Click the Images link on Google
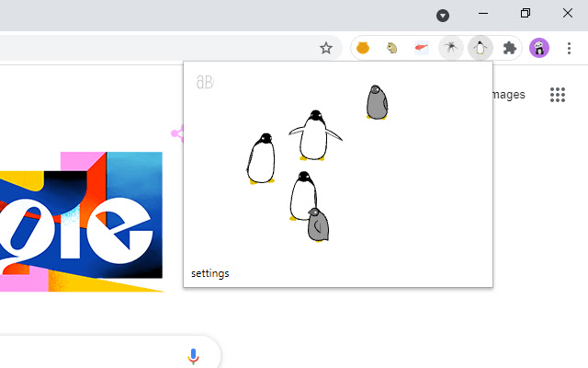 pos(509,95)
